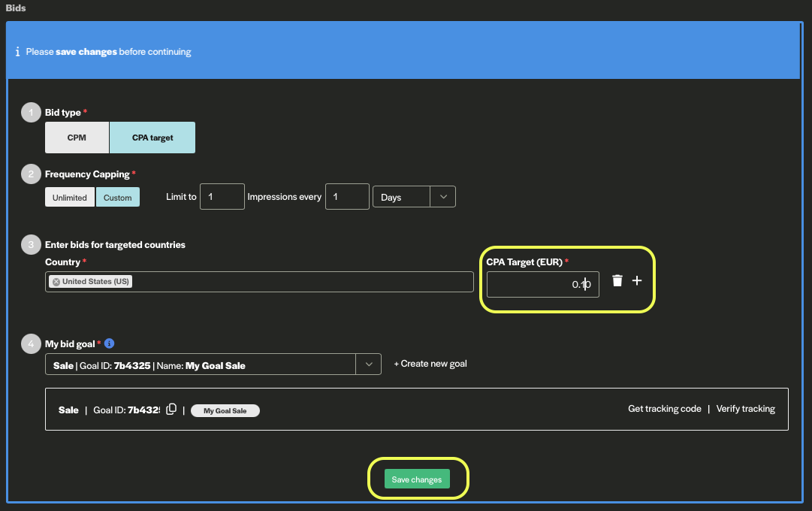Image resolution: width=812 pixels, height=511 pixels.
Task: Click the Impressions every number field
Action: click(x=347, y=197)
